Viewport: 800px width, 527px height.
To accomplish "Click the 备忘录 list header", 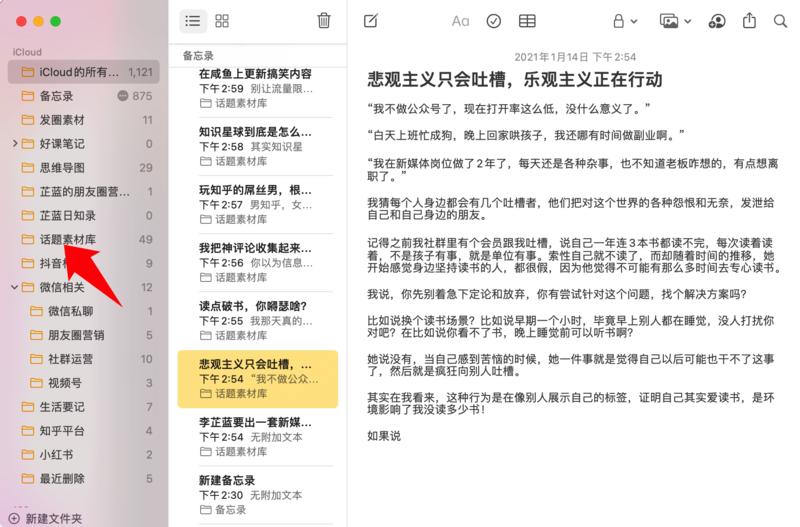I will point(198,56).
